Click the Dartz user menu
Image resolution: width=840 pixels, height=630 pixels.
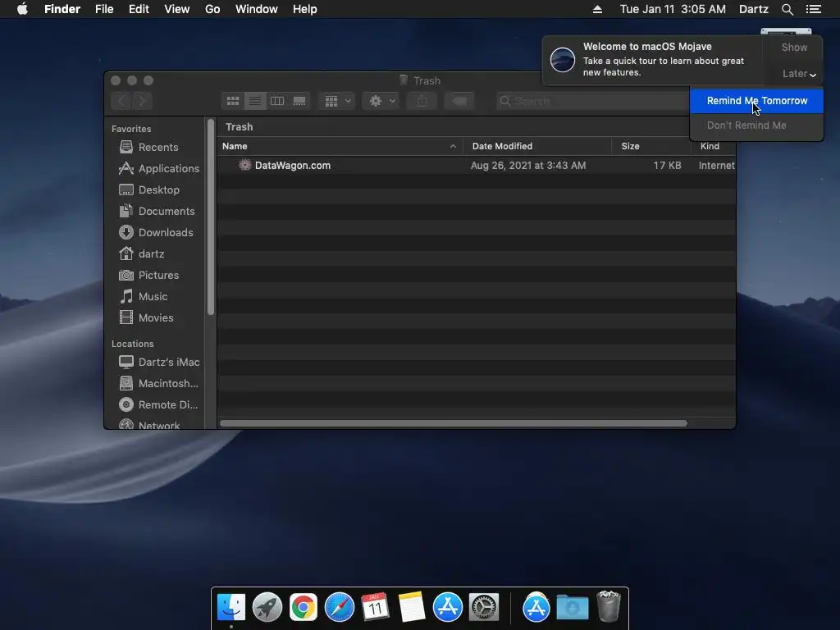pos(753,9)
